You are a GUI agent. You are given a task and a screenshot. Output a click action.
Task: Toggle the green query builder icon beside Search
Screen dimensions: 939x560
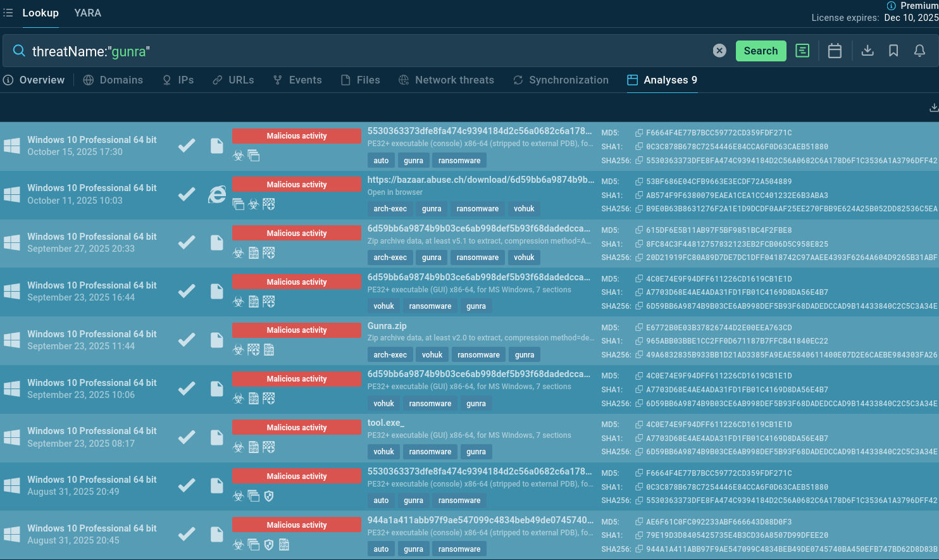click(x=802, y=51)
